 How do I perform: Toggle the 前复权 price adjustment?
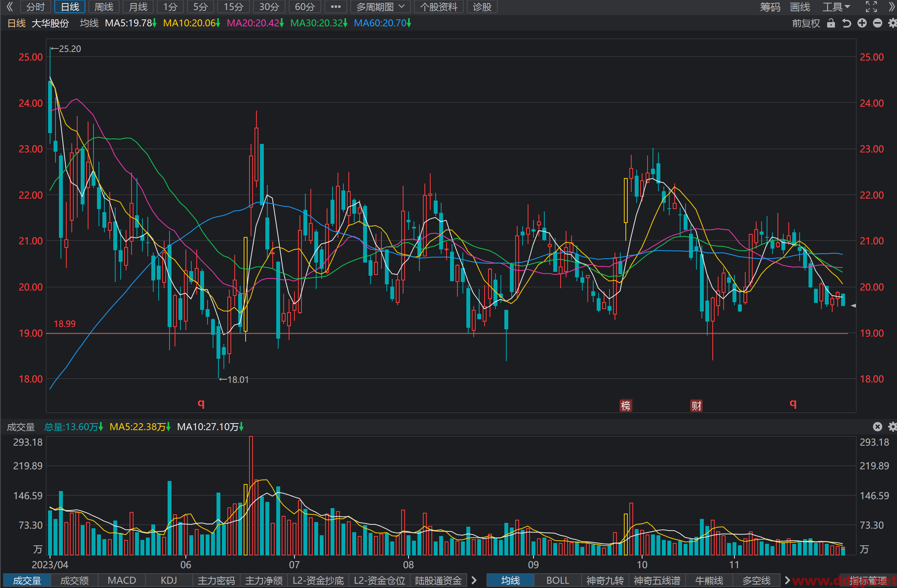(x=806, y=23)
